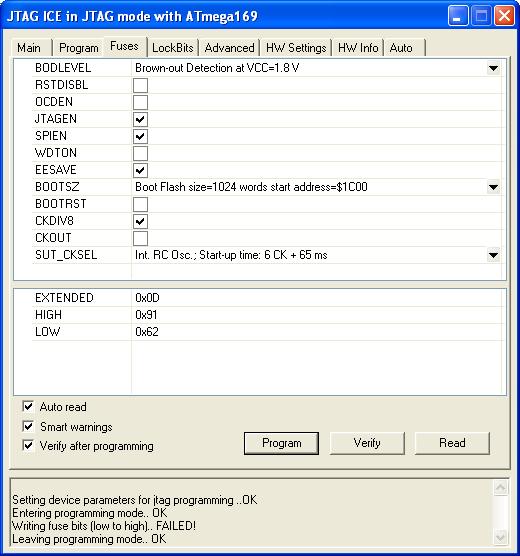Select the Boot Flash size=1024 words value
520x556 pixels.
click(251, 187)
